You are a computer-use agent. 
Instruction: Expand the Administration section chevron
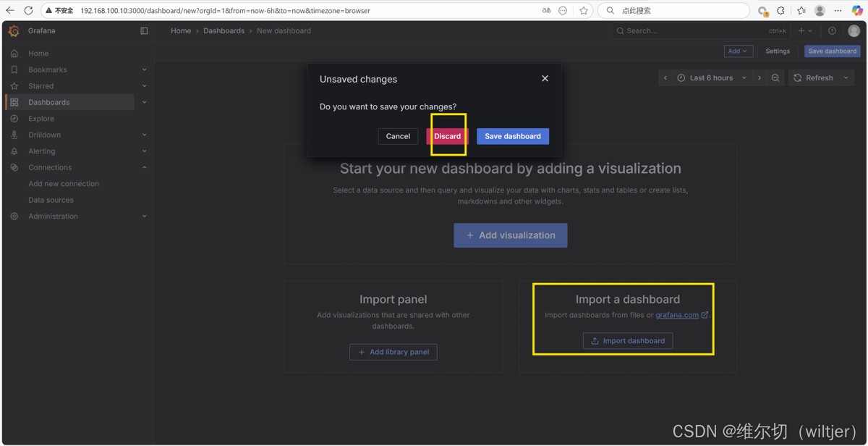[x=144, y=216]
